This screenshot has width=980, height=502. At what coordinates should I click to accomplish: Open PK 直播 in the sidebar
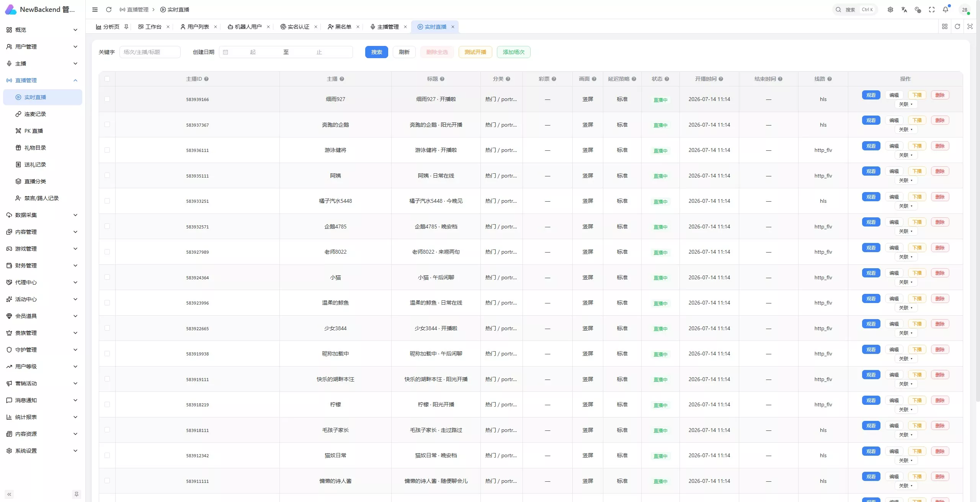(x=42, y=131)
